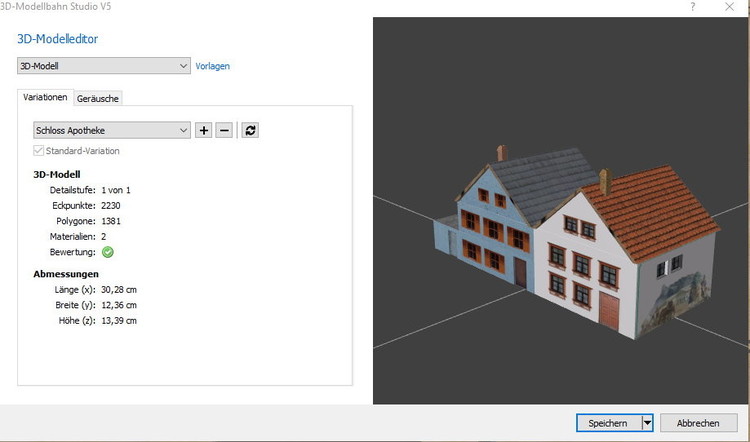
Task: Open the Vorlagen link
Action: click(212, 66)
